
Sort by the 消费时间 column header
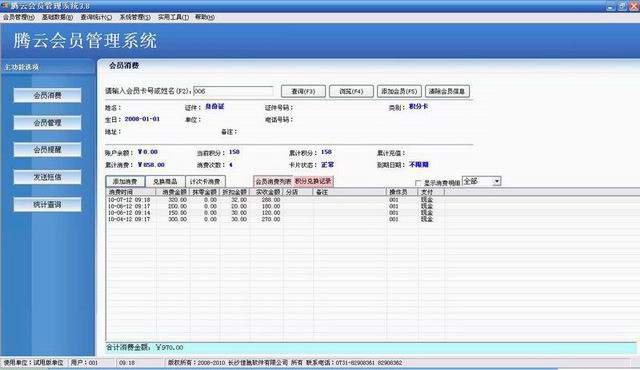[x=131, y=192]
